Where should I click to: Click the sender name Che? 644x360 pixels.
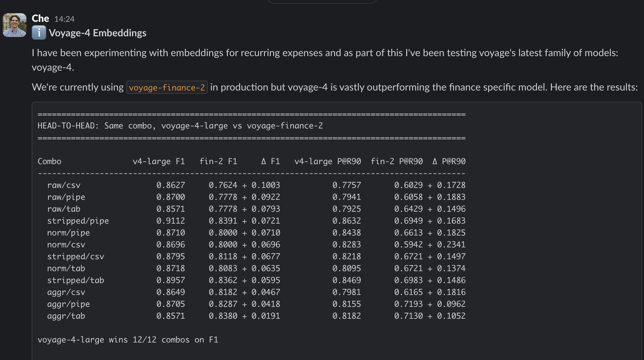click(40, 18)
